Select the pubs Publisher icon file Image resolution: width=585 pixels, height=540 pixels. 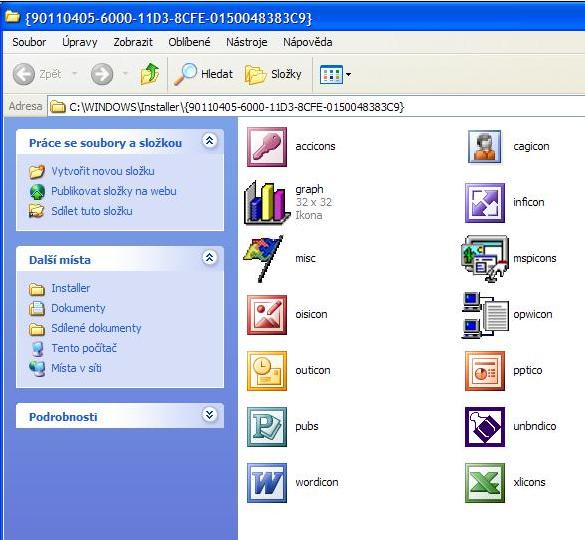click(x=266, y=427)
